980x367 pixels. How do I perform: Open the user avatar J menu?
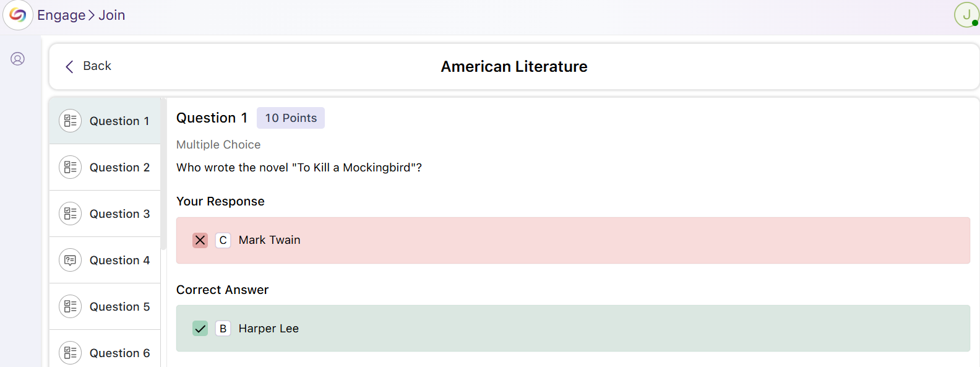(966, 15)
